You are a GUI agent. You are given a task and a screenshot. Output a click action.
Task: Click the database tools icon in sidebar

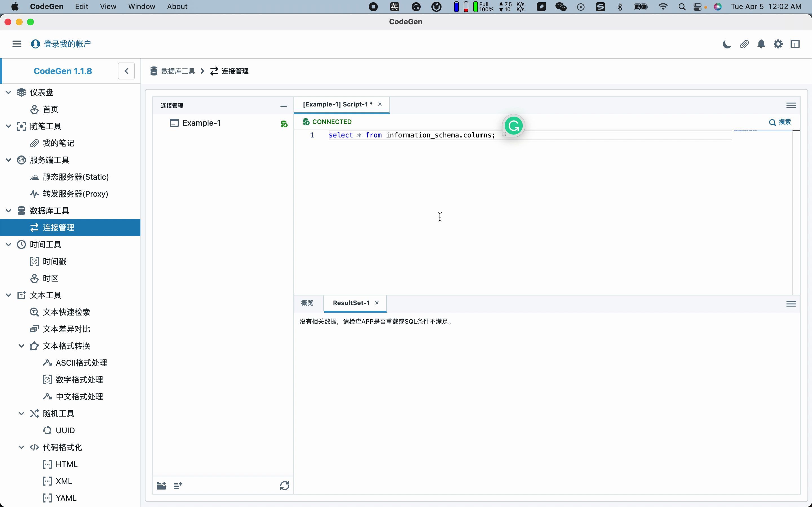pos(22,210)
